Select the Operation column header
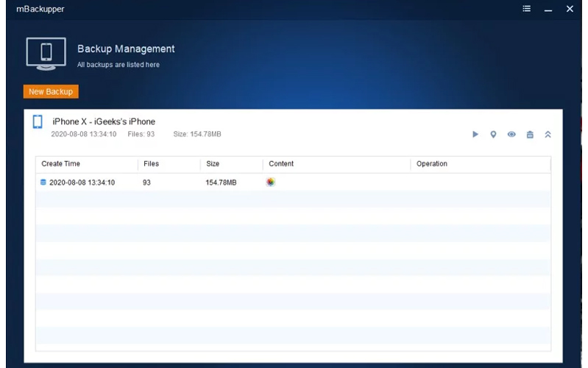This screenshot has height=368, width=588. pyautogui.click(x=432, y=164)
